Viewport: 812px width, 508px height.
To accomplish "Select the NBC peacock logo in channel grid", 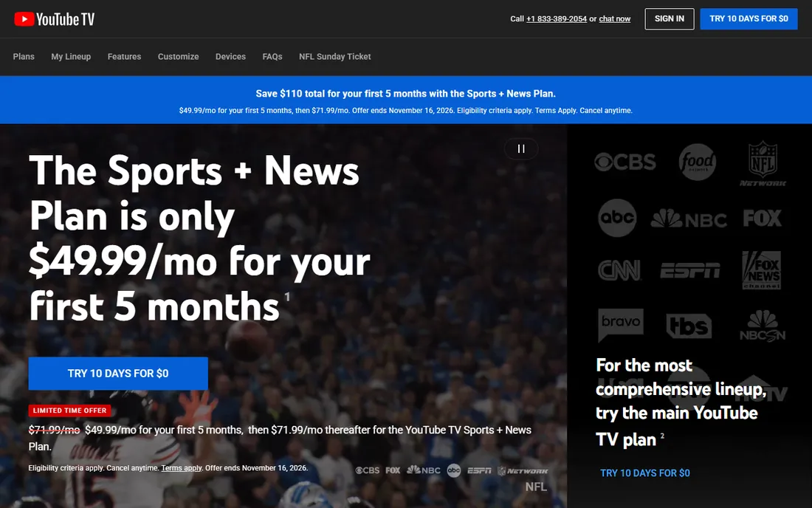I will [x=689, y=219].
